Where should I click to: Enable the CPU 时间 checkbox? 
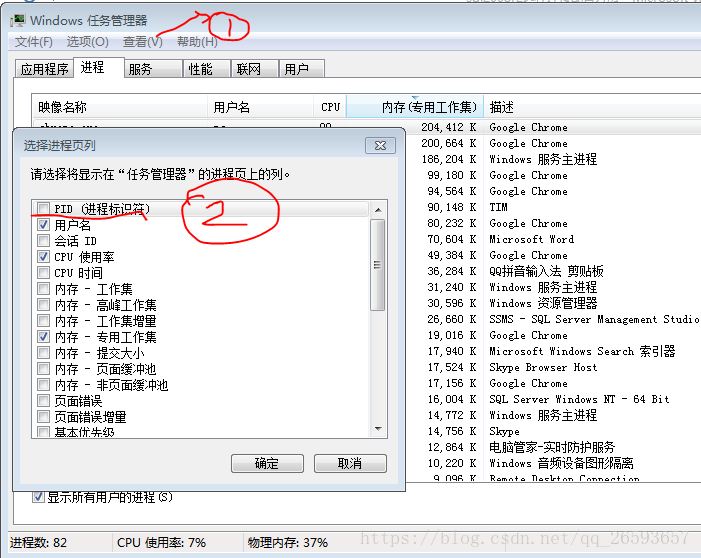(43, 272)
